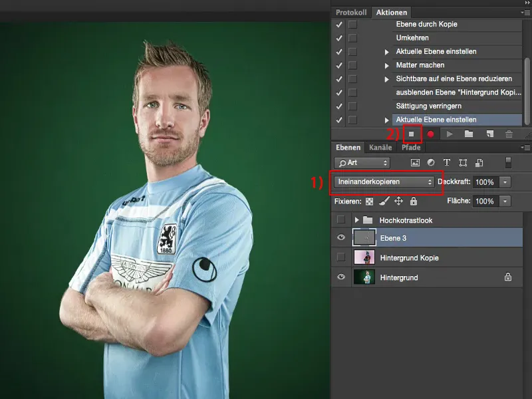Select the Ebene durch Kopie action step
Screen dimensions: 532x399
pyautogui.click(x=457, y=25)
